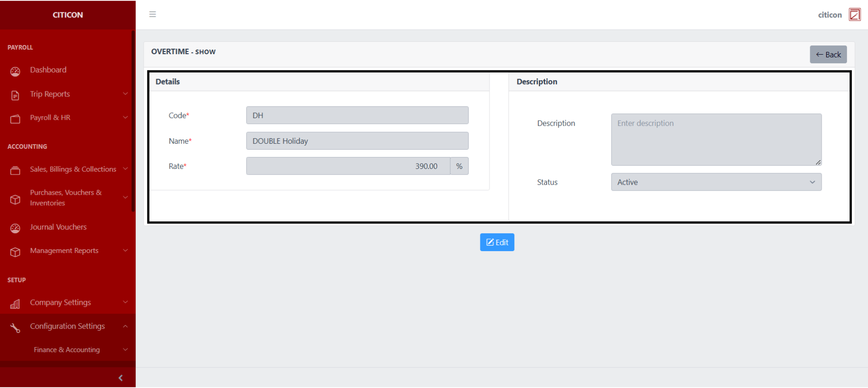Click the Description text area
This screenshot has width=868, height=388.
click(716, 140)
